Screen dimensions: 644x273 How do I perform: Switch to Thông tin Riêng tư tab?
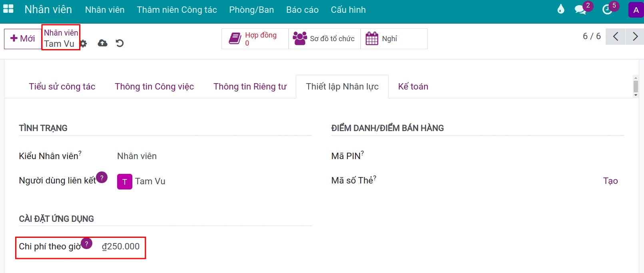250,87
